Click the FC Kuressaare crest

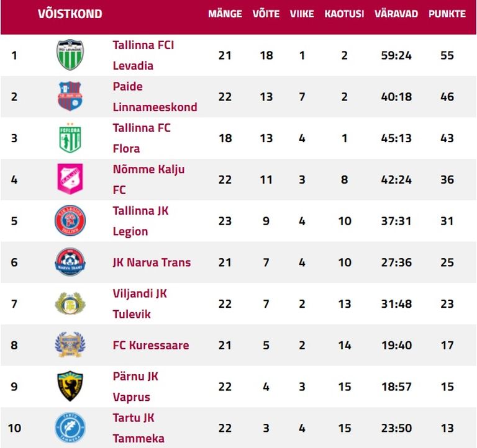[x=70, y=344]
